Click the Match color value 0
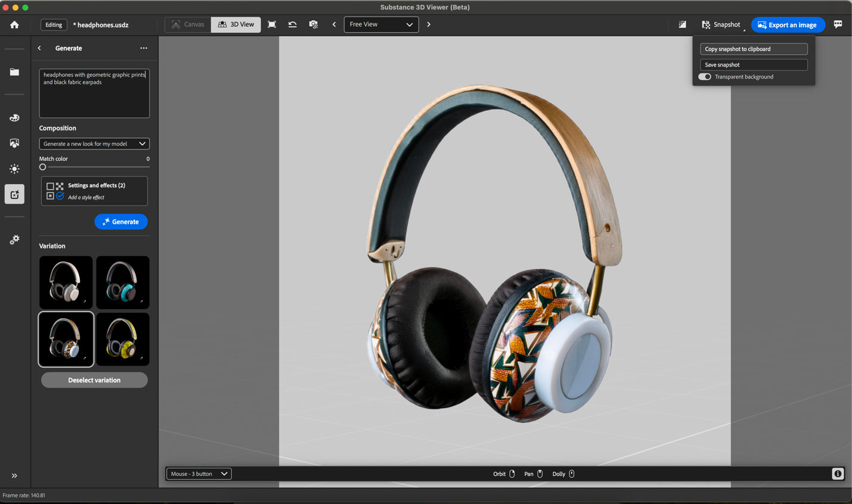The image size is (852, 504). 148,158
